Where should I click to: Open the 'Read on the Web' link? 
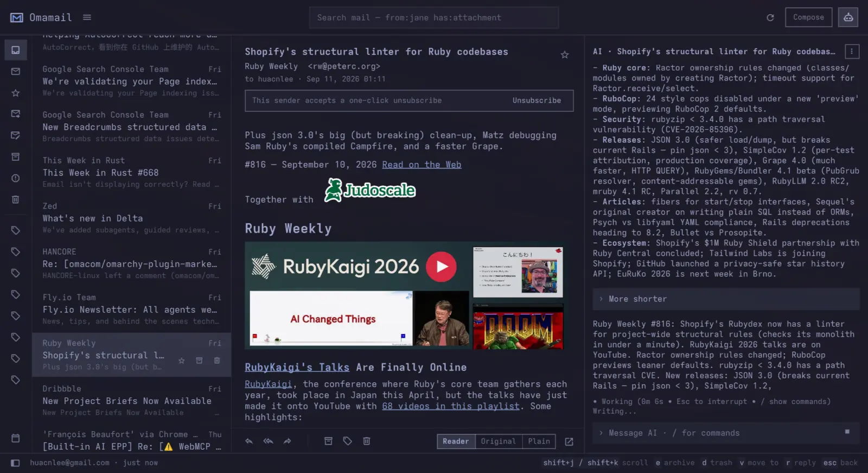[x=422, y=165]
